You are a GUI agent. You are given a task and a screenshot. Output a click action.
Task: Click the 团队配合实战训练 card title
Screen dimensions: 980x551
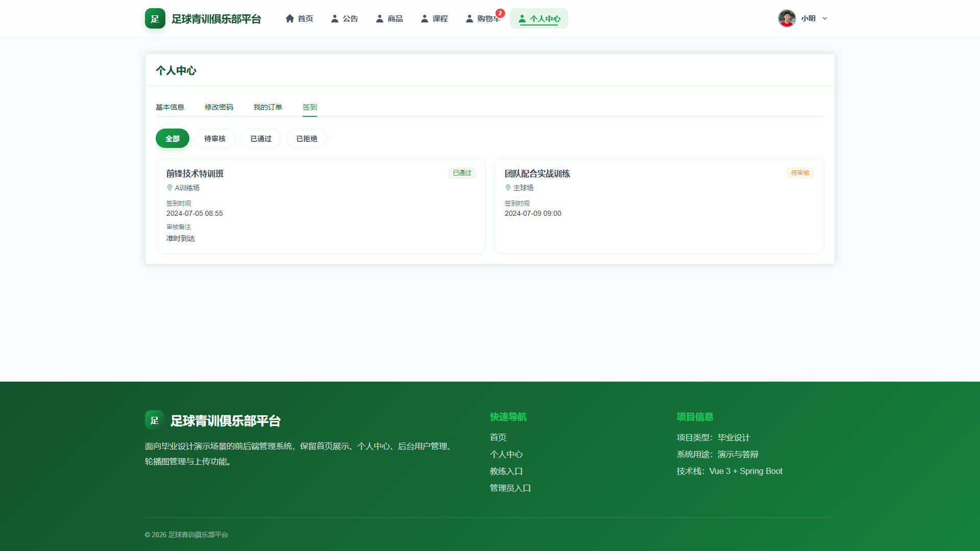(537, 173)
